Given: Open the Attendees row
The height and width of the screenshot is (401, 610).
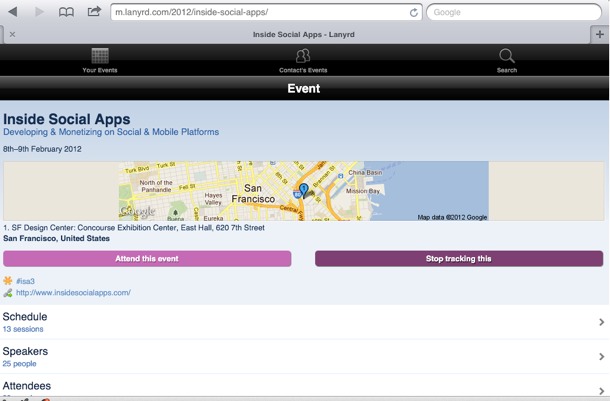Looking at the screenshot, I should [303, 386].
